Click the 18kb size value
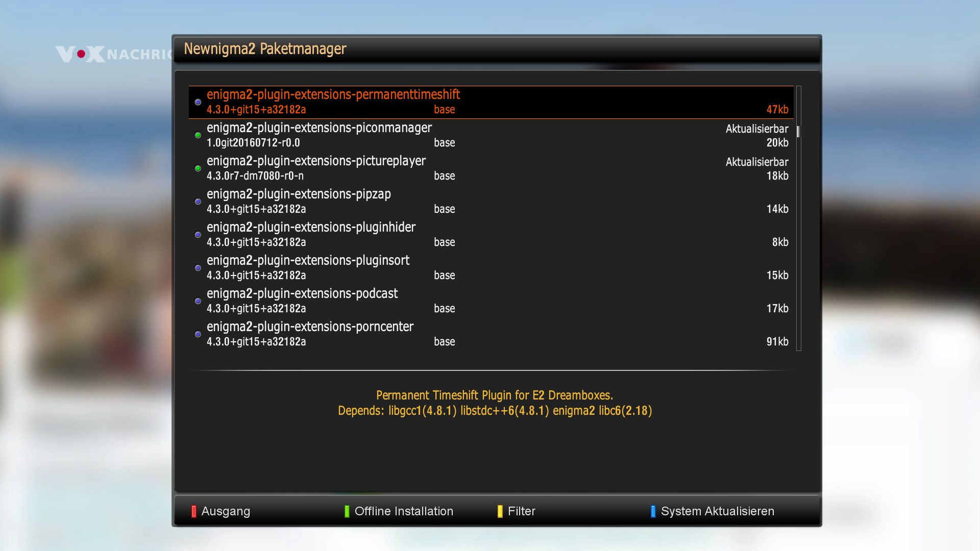This screenshot has height=551, width=980. coord(777,176)
